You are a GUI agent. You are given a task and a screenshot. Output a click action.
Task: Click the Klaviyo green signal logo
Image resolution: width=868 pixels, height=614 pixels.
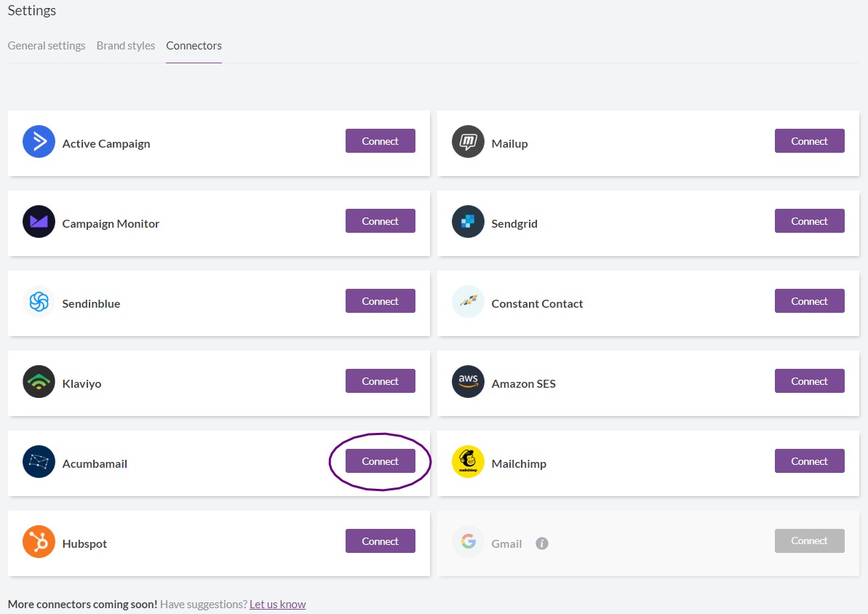coord(39,381)
